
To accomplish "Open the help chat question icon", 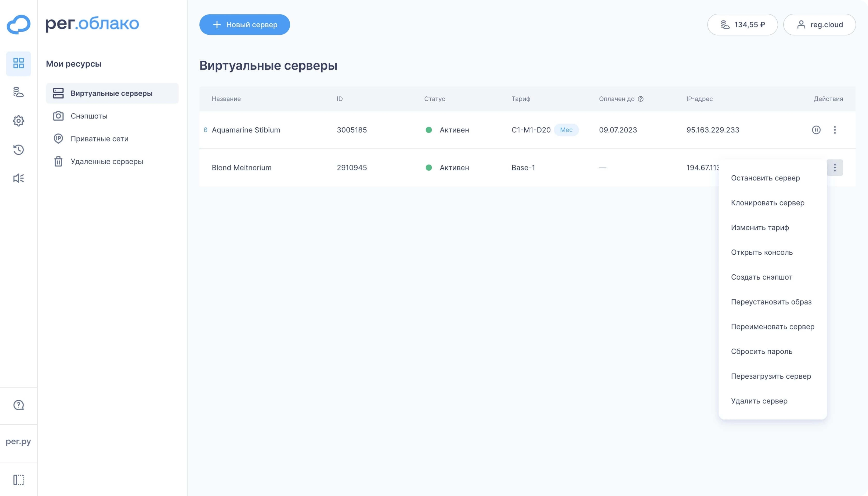I will pos(18,405).
